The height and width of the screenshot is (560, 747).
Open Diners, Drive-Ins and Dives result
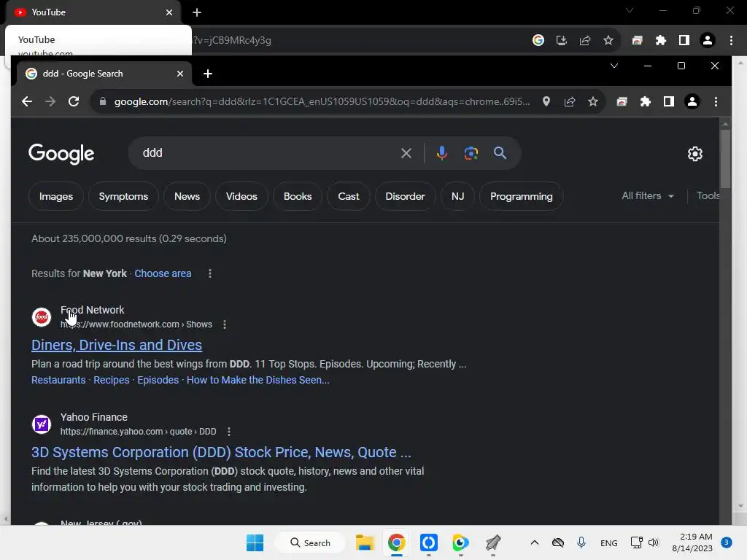click(117, 345)
